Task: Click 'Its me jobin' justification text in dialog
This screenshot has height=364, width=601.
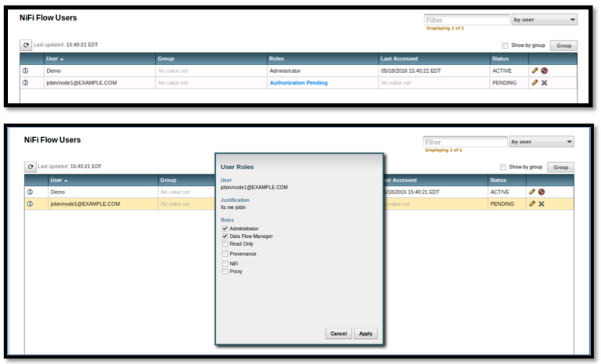Action: pos(233,208)
